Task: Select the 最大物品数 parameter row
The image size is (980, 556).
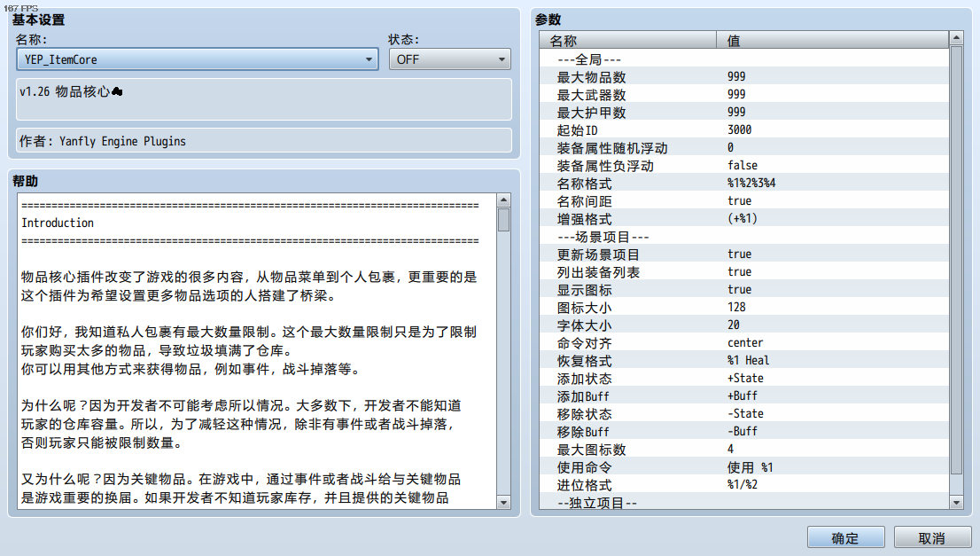Action: (743, 77)
